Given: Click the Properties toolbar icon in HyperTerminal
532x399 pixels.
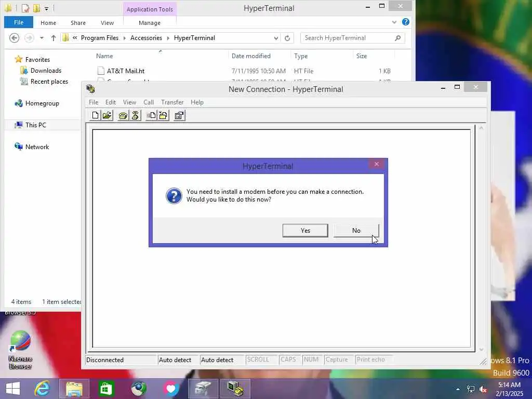Looking at the screenshot, I should pos(179,116).
